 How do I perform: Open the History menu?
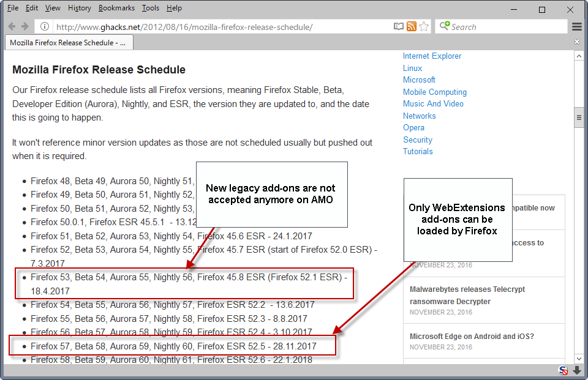click(79, 8)
